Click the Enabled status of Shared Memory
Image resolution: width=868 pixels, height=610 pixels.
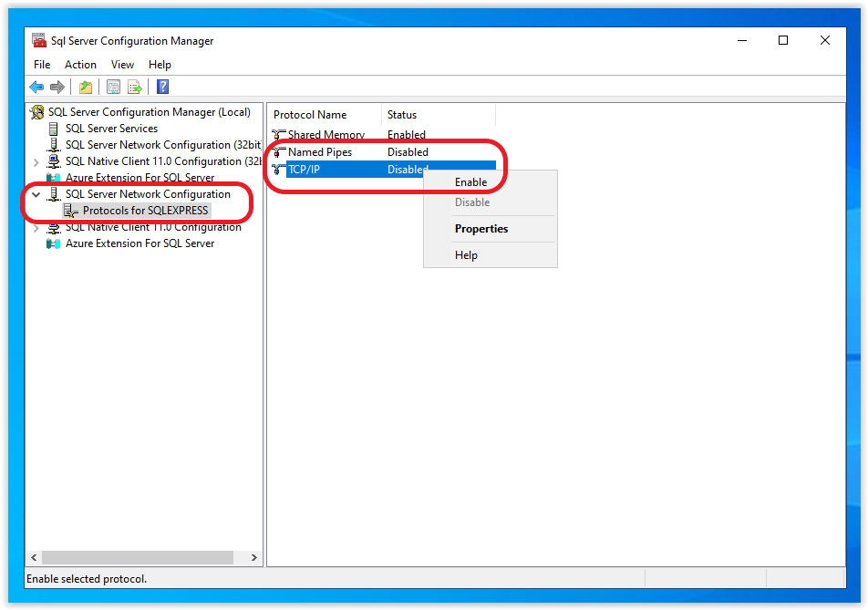click(407, 135)
